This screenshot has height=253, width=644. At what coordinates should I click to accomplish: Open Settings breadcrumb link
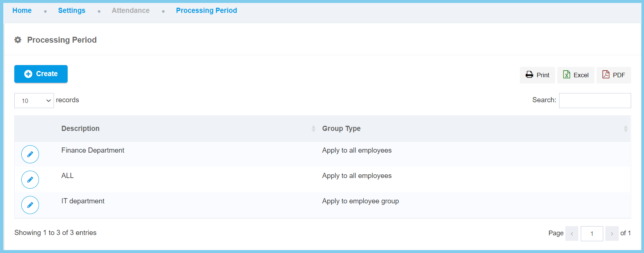(x=72, y=11)
